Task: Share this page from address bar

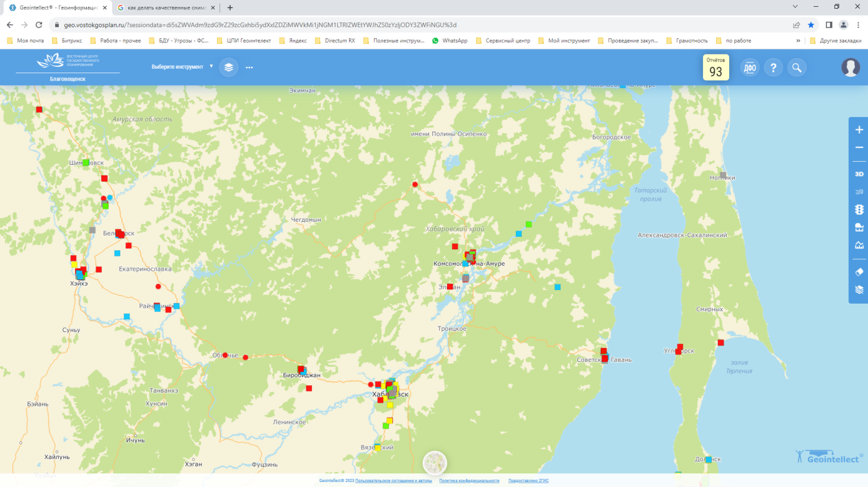Action: click(797, 25)
